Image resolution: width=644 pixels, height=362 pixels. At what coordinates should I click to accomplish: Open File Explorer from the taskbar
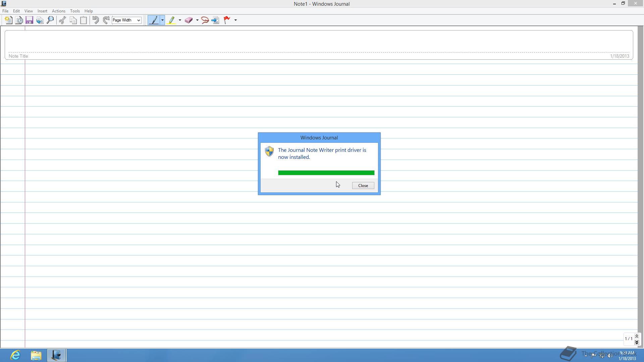pos(36,355)
